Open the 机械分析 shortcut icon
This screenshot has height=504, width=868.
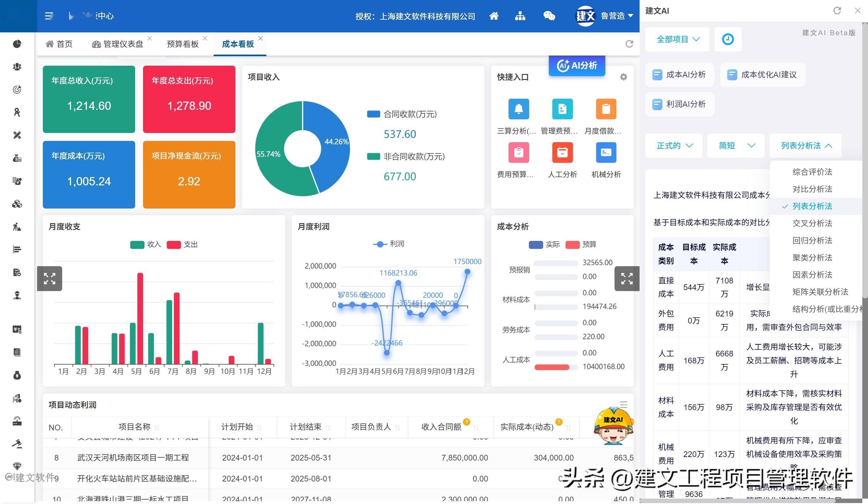click(x=606, y=152)
